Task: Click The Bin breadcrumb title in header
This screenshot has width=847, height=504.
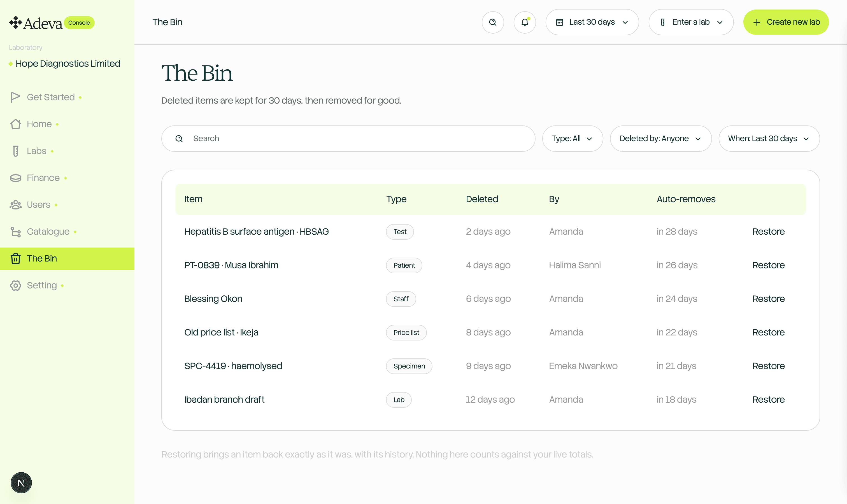Action: click(167, 22)
